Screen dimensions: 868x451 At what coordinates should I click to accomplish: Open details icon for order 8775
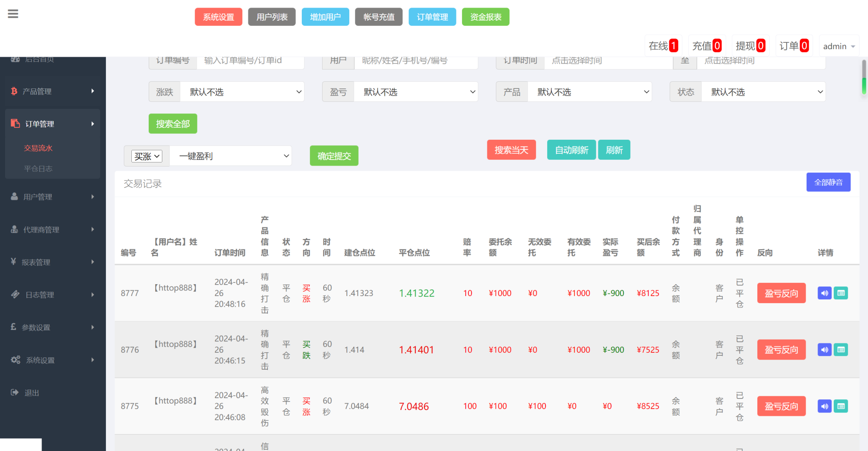(x=841, y=406)
